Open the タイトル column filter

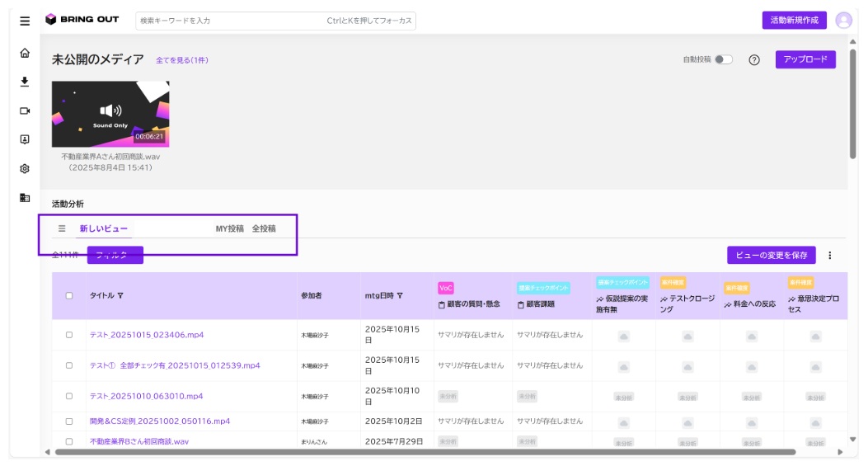[x=120, y=296]
